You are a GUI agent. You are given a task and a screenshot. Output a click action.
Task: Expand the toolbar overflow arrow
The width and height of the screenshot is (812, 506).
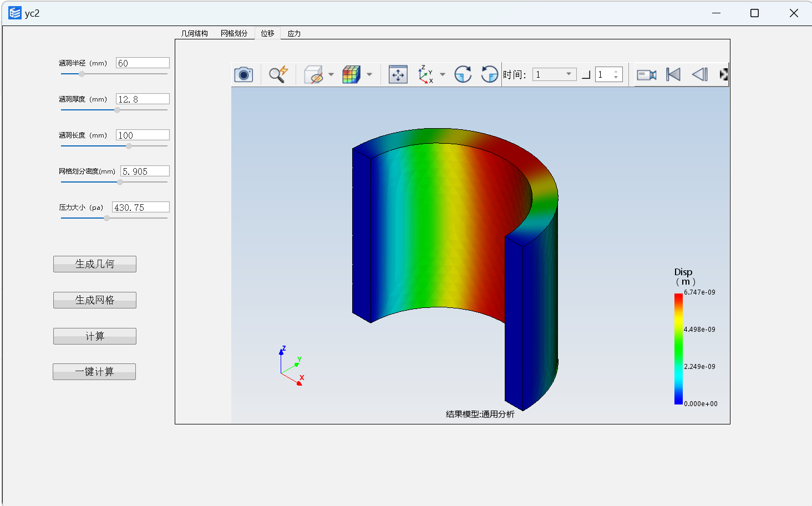point(723,74)
